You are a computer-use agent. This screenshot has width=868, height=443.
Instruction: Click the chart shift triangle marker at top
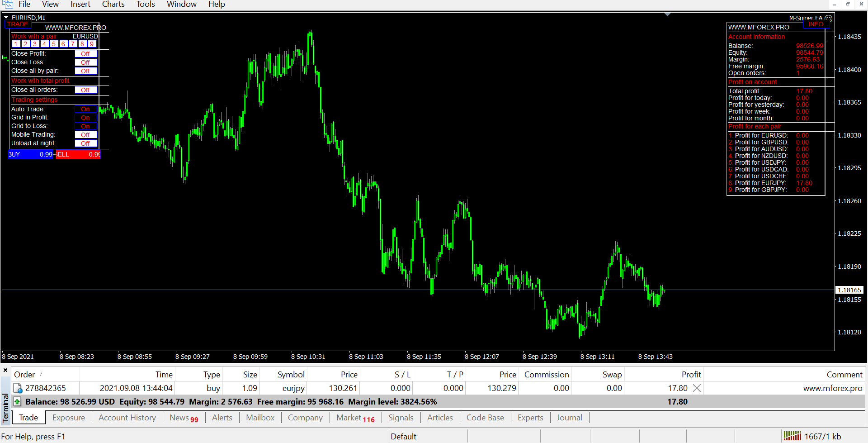click(x=667, y=15)
